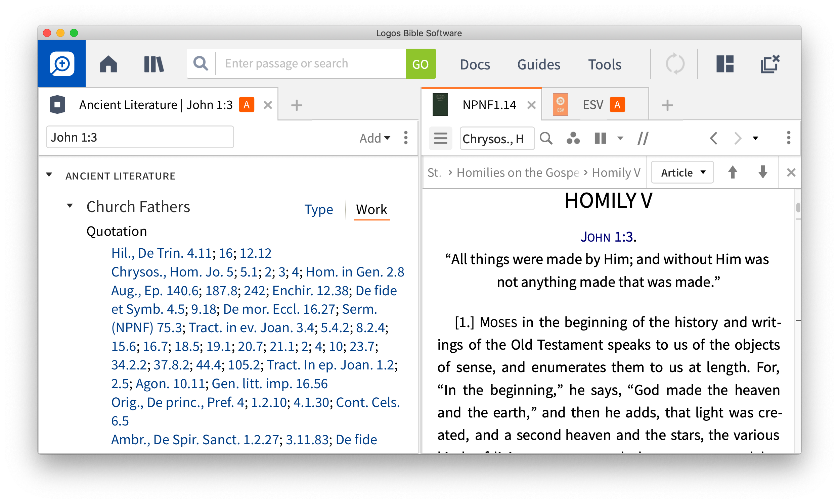
Task: Open the Docs menu
Action: [475, 64]
